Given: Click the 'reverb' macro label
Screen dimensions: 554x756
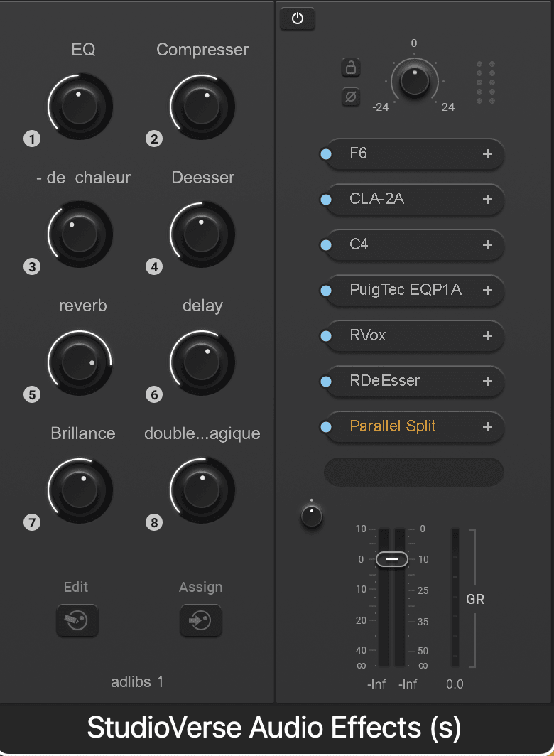Looking at the screenshot, I should click(x=83, y=306).
